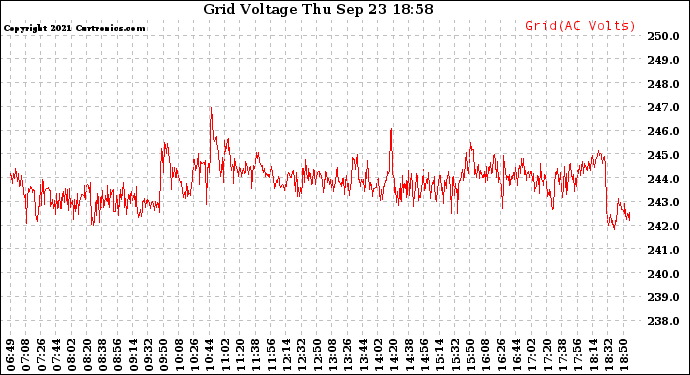Click the 09:50 time axis label
Viewport: 690px width, 375px height.
(165, 355)
